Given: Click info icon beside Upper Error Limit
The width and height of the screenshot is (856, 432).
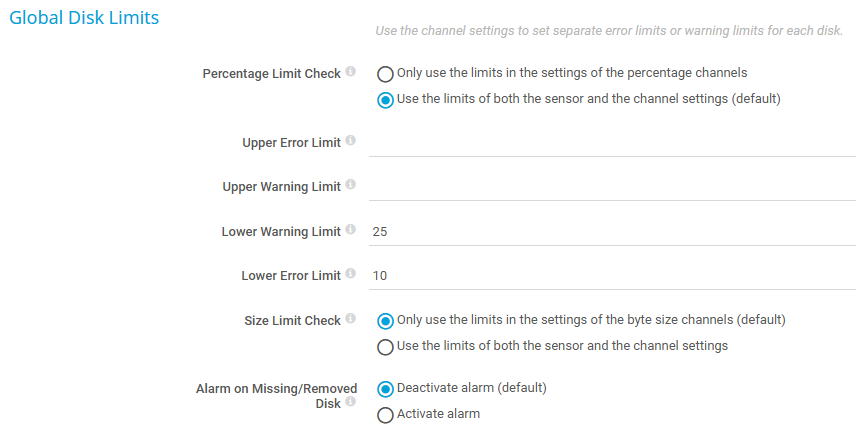Looking at the screenshot, I should click(350, 141).
